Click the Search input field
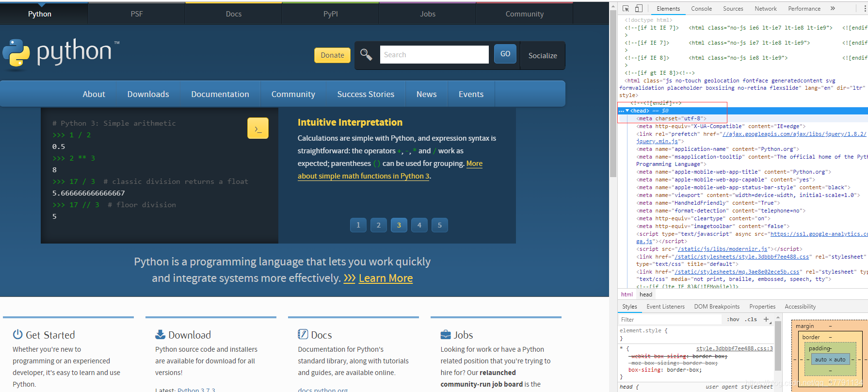 (x=434, y=54)
